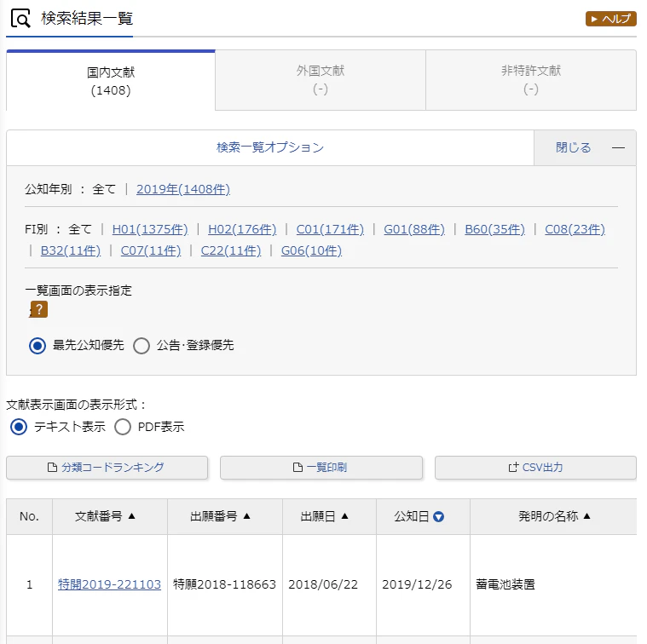This screenshot has width=647, height=644.
Task: Collapse options with 閉じる button
Action: [x=585, y=147]
